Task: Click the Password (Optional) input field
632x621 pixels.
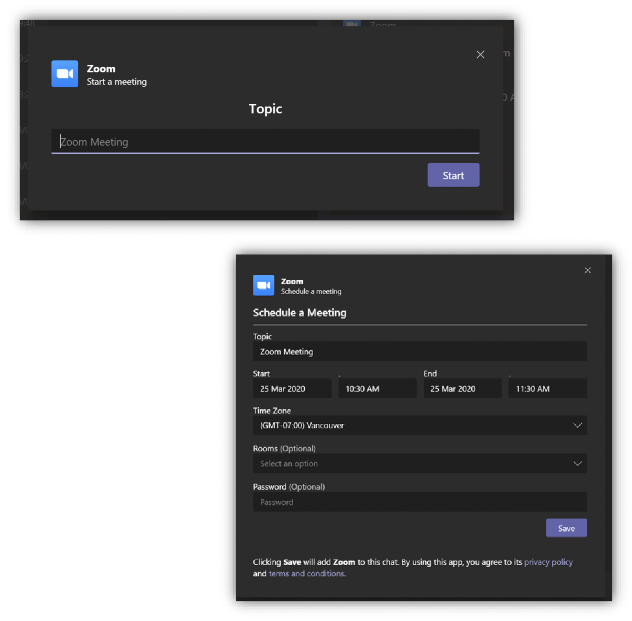Action: (x=420, y=502)
